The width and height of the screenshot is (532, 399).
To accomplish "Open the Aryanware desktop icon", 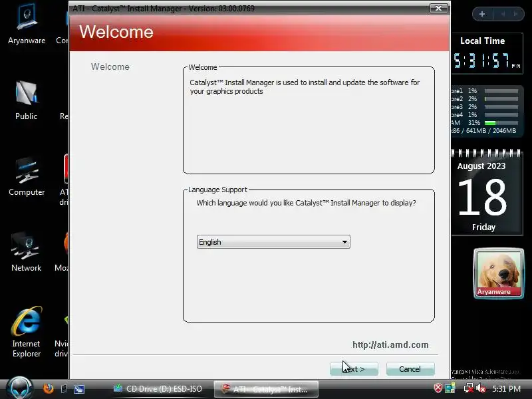I will click(x=27, y=25).
